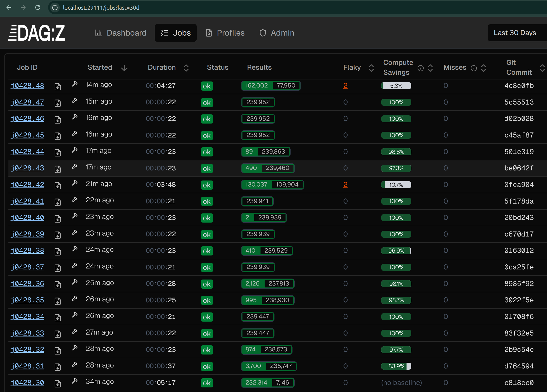The image size is (547, 392).
Task: Open job j0428.36 link
Action: [27, 284]
